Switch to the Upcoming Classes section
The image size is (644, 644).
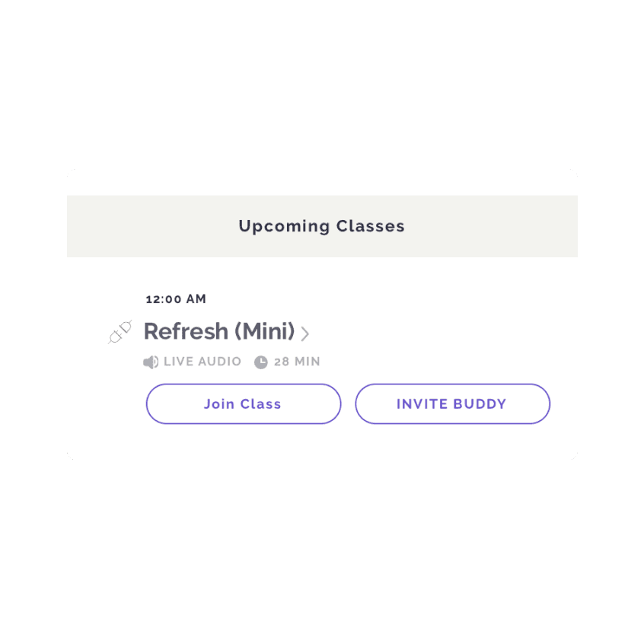pos(322,226)
